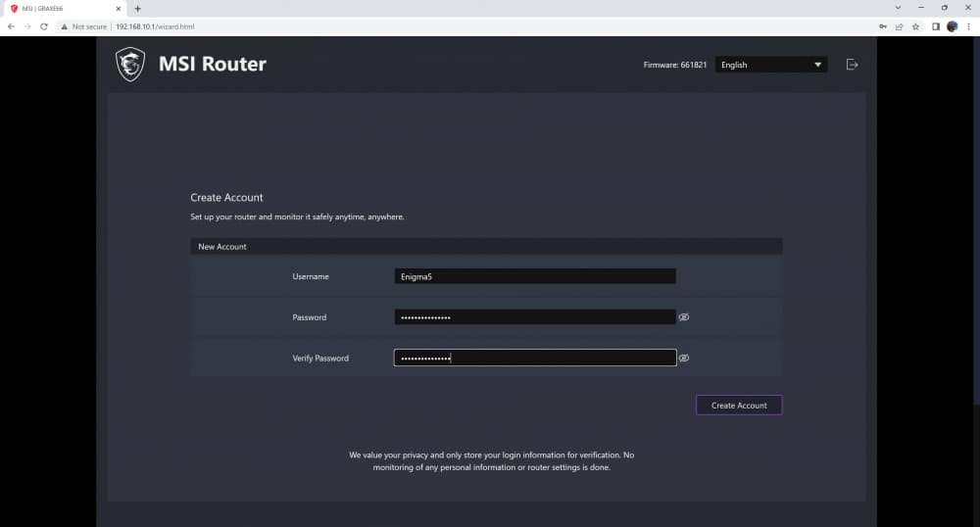Open a new browser tab
The image size is (980, 527).
click(137, 9)
